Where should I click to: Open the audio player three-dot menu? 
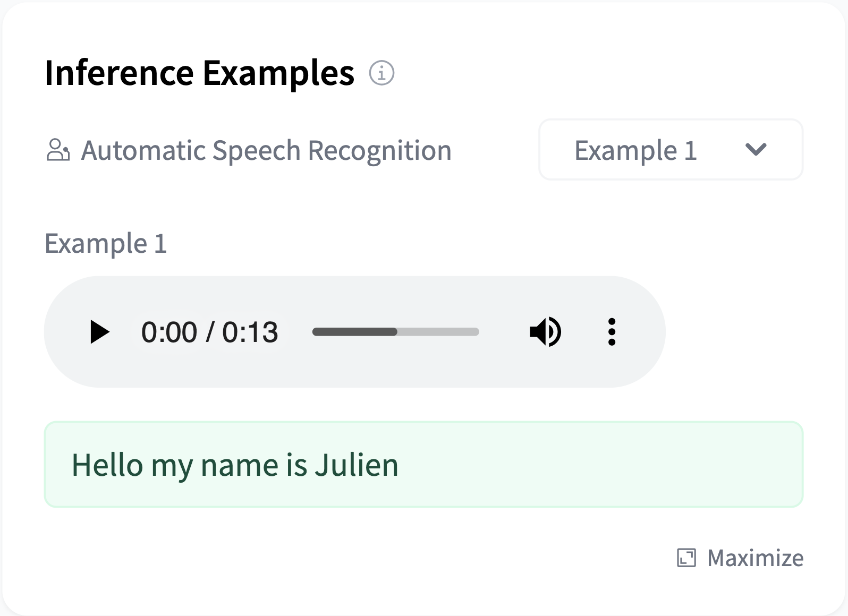[x=612, y=332]
